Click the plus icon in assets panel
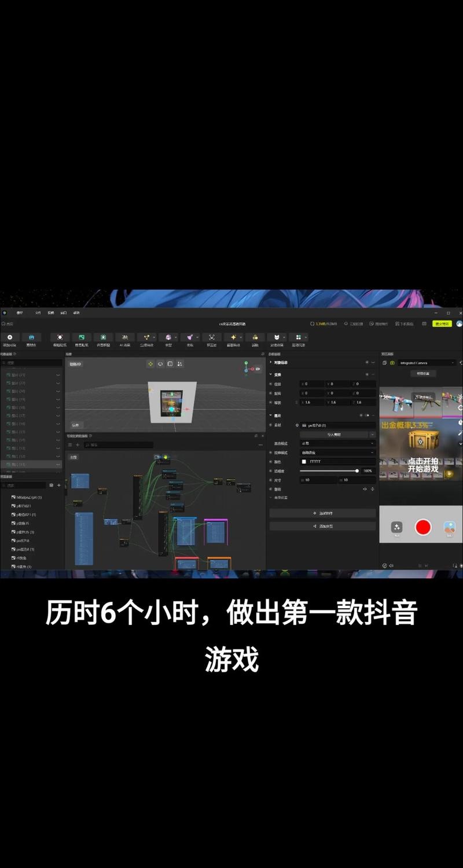 pyautogui.click(x=58, y=485)
